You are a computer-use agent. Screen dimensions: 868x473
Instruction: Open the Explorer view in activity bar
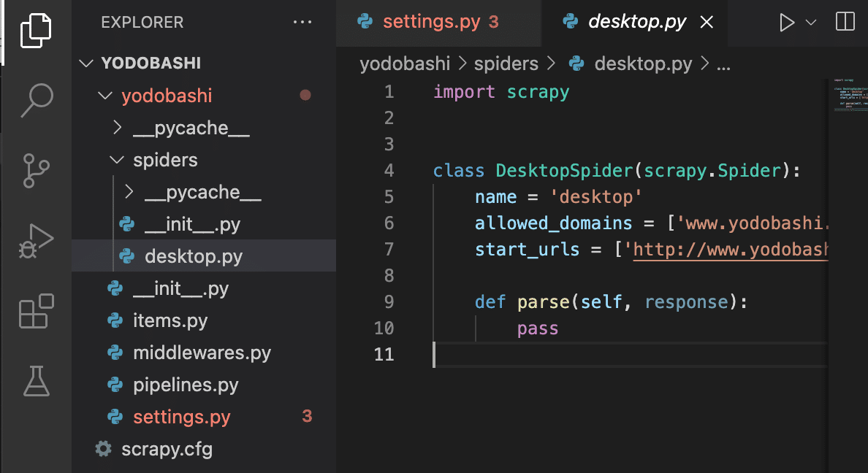[x=36, y=31]
